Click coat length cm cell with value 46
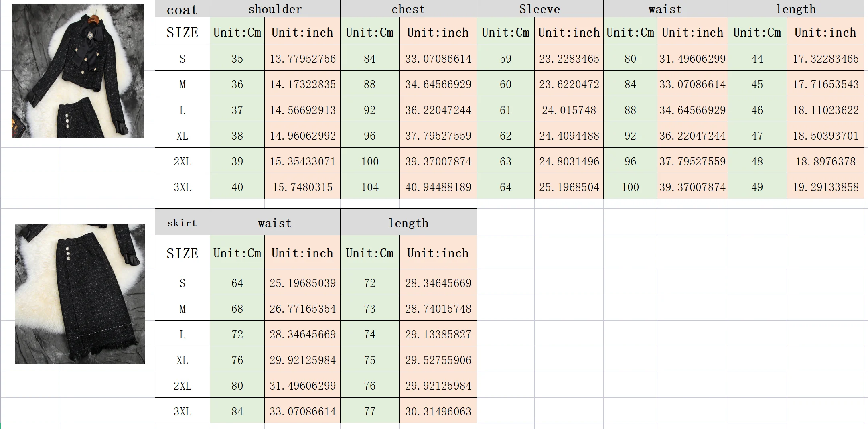This screenshot has height=429, width=868. click(757, 110)
